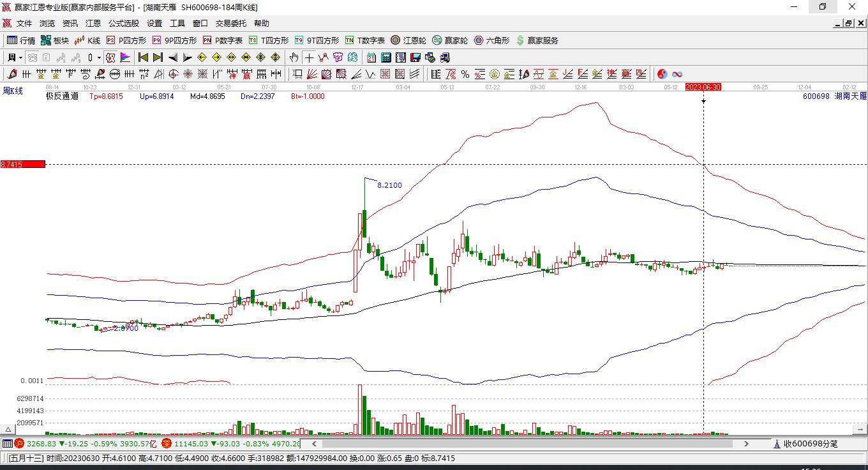The image size is (868, 470).
Task: Open the 行情 quotes view
Action: click(22, 40)
